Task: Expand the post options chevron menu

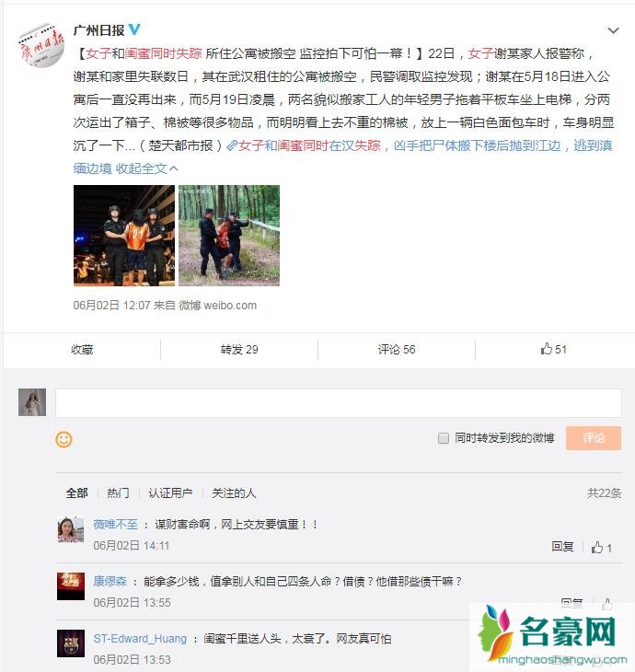Action: (x=613, y=30)
